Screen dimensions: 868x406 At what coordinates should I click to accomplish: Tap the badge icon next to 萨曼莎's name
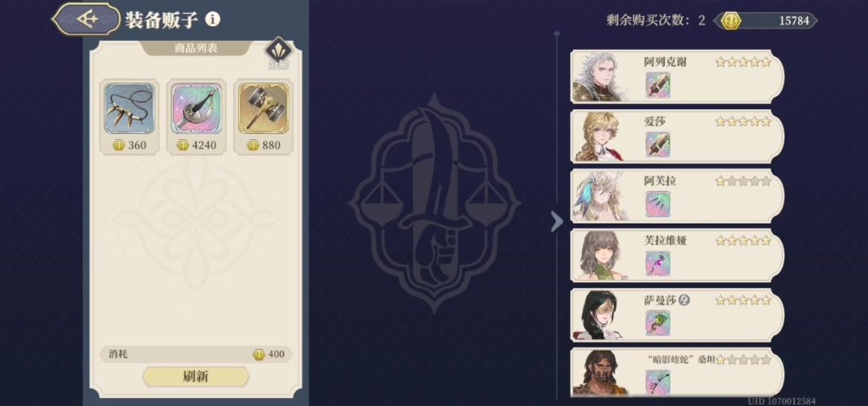pyautogui.click(x=686, y=301)
